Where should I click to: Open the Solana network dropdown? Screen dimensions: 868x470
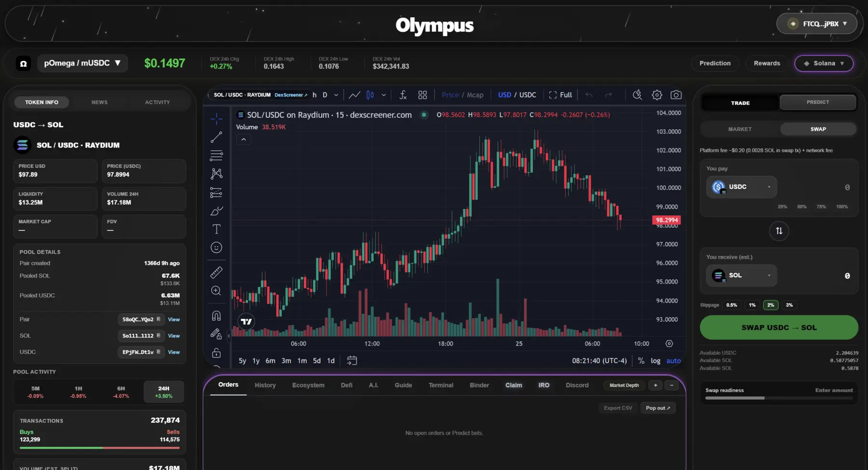click(824, 63)
